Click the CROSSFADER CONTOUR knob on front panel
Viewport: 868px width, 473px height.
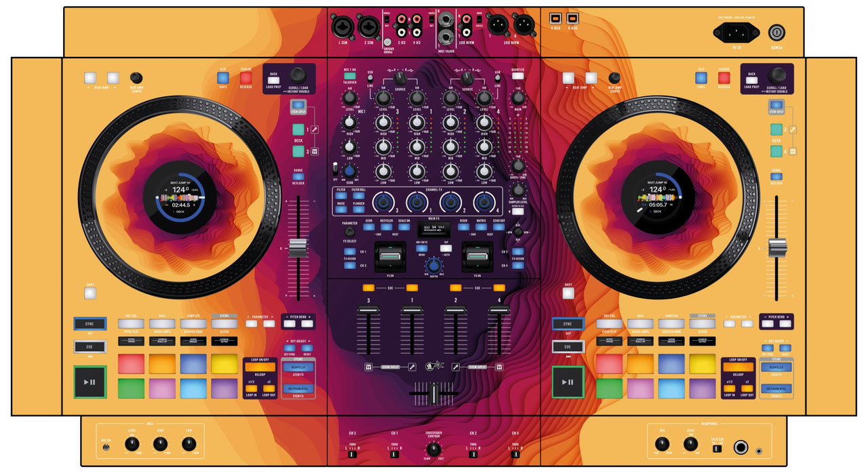(x=434, y=449)
